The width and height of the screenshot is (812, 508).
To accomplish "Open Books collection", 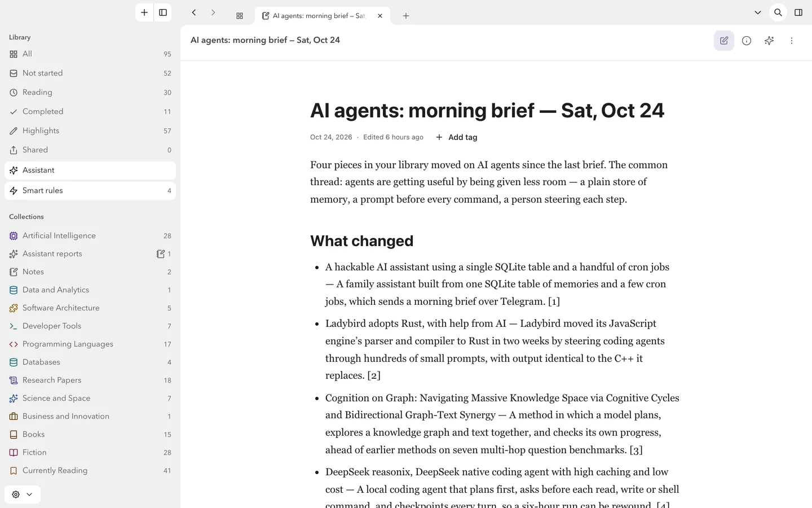I will point(90,435).
